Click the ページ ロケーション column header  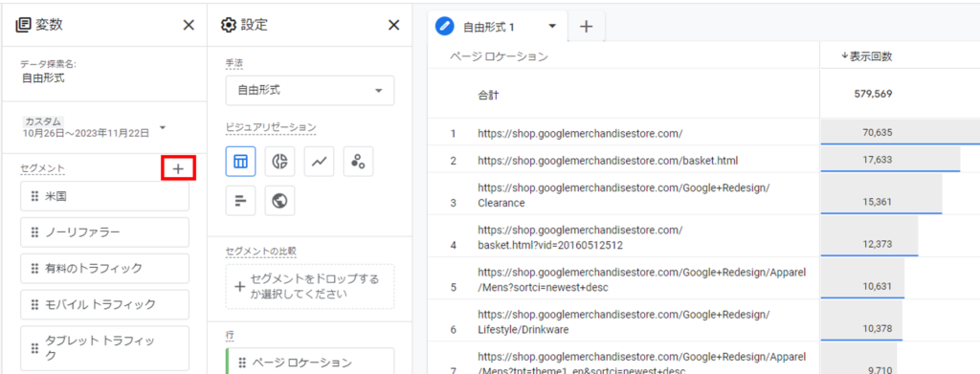point(499,56)
